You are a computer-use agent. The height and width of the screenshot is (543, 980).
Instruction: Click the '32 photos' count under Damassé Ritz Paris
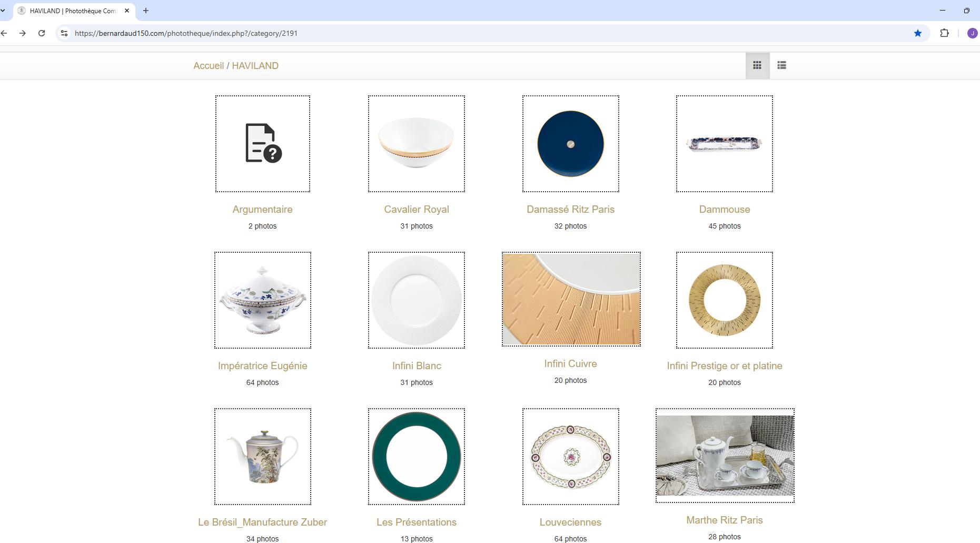(571, 226)
